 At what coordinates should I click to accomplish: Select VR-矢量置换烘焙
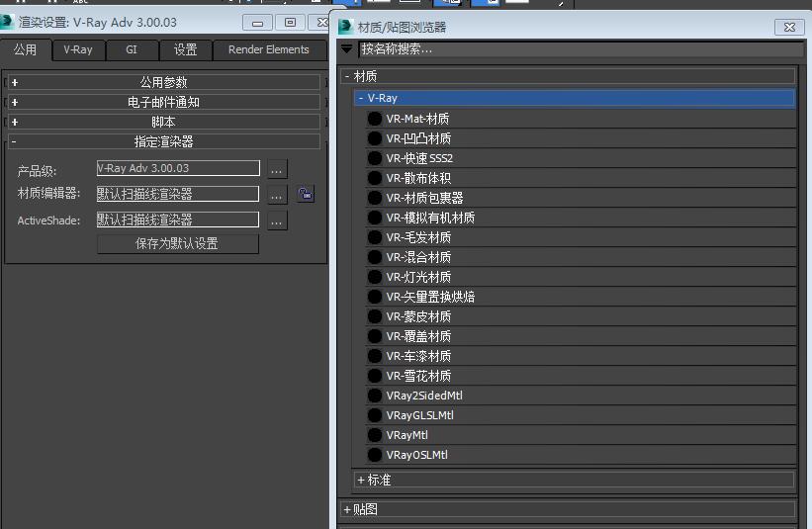click(581, 297)
